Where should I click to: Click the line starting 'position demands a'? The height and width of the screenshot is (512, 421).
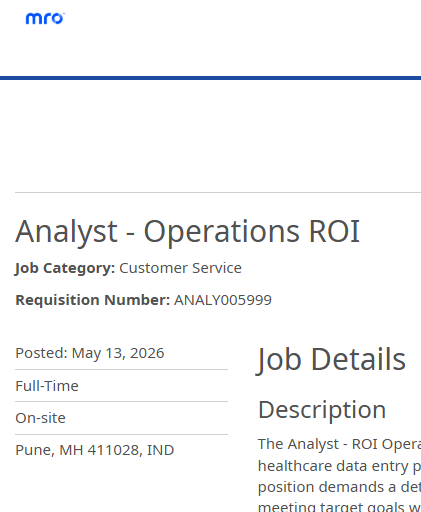pos(339,487)
